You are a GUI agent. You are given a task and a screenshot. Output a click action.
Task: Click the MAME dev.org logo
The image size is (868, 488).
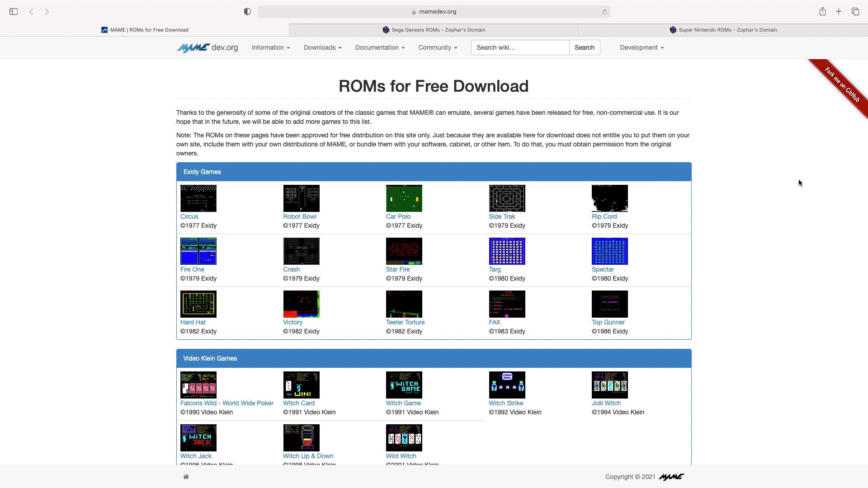point(207,47)
